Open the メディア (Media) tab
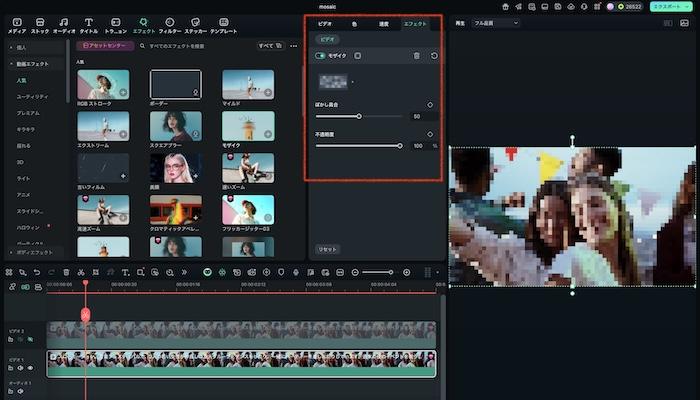Viewport: 700px width, 400px height. 17,25
